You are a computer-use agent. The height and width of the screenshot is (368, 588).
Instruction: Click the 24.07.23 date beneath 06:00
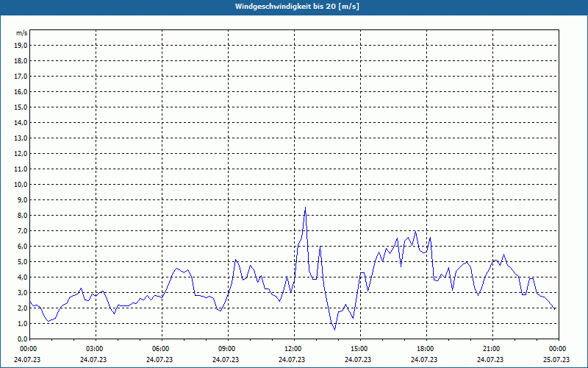click(x=159, y=360)
